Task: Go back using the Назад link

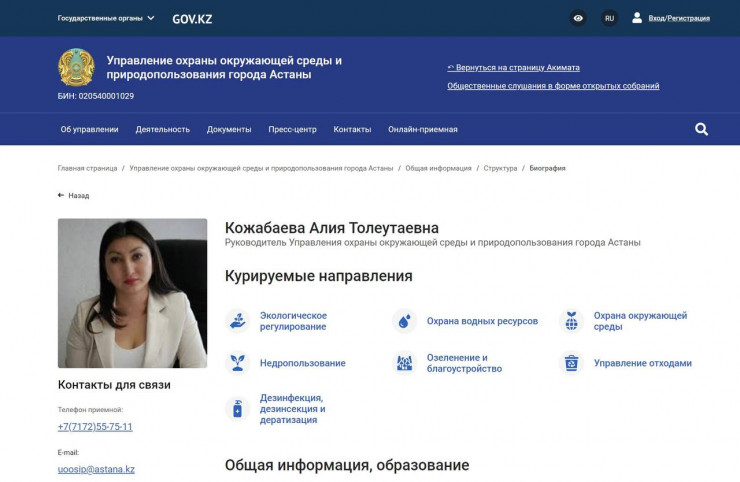Action: [73, 196]
